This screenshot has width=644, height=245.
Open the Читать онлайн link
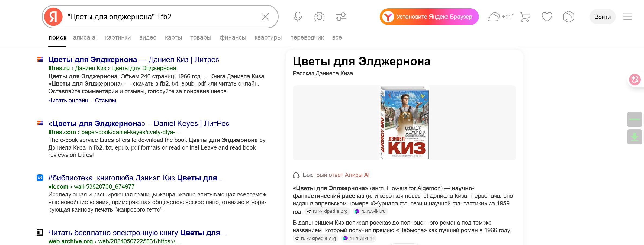pyautogui.click(x=68, y=101)
